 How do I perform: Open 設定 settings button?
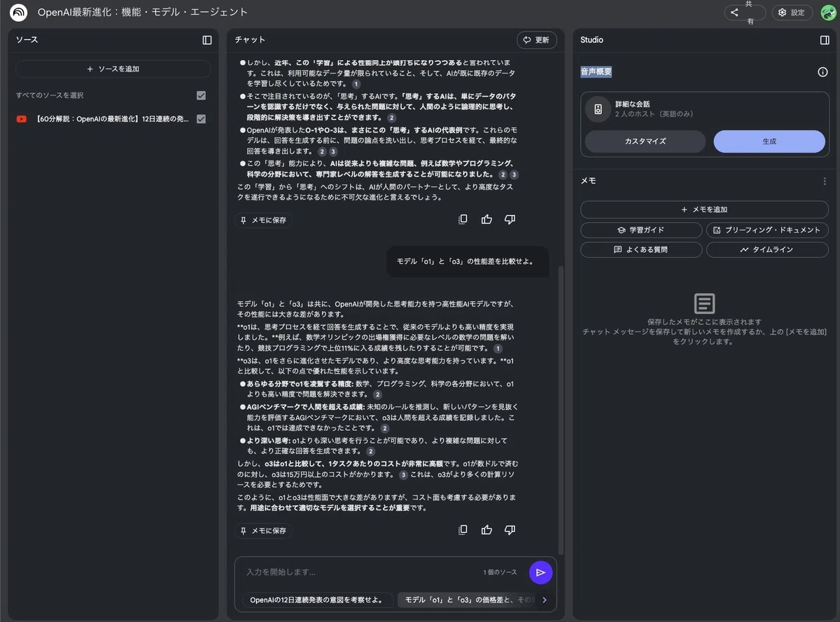click(792, 13)
